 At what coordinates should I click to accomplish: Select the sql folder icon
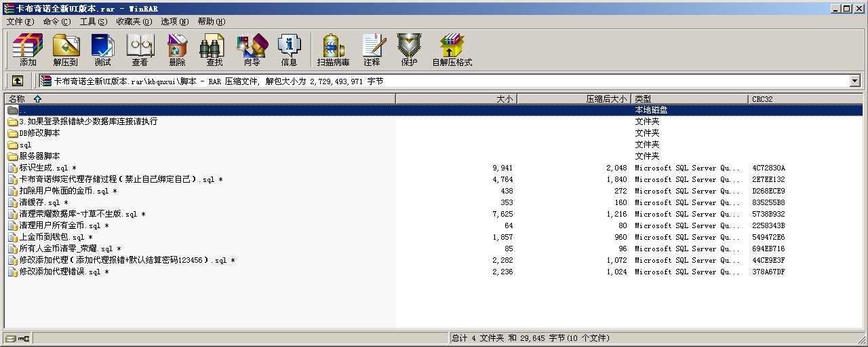point(12,145)
